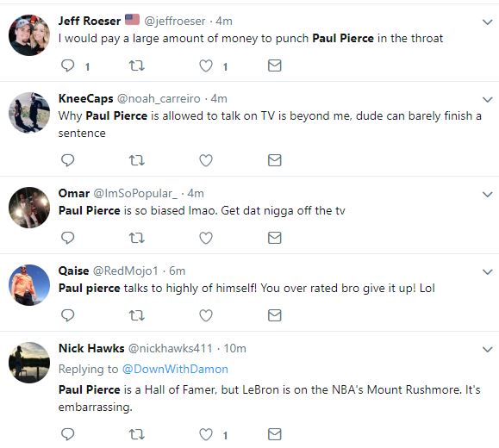Retweet Jeff Roeser's tweet
The height and width of the screenshot is (448, 499).
click(137, 65)
